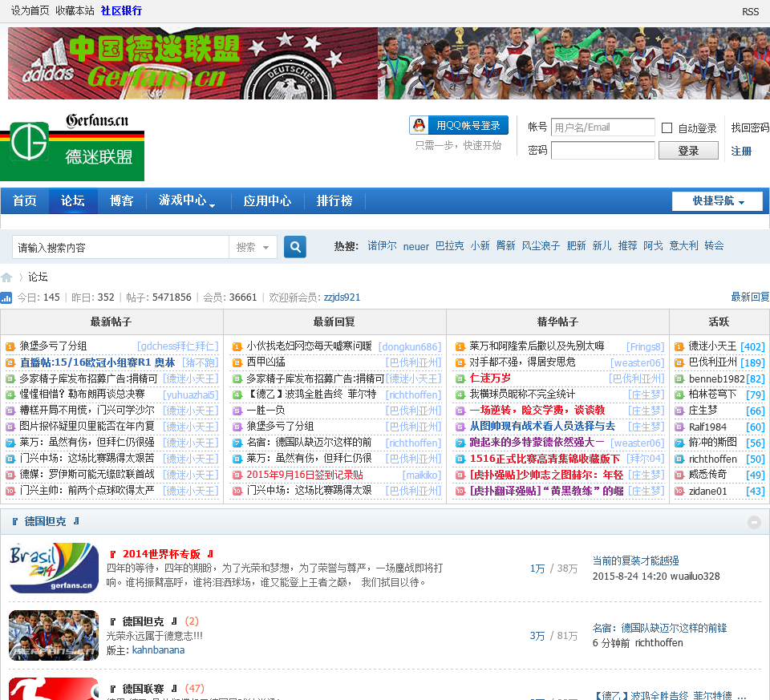770x700 pixels.
Task: Expand the 快捷导航 dropdown
Action: tap(717, 201)
